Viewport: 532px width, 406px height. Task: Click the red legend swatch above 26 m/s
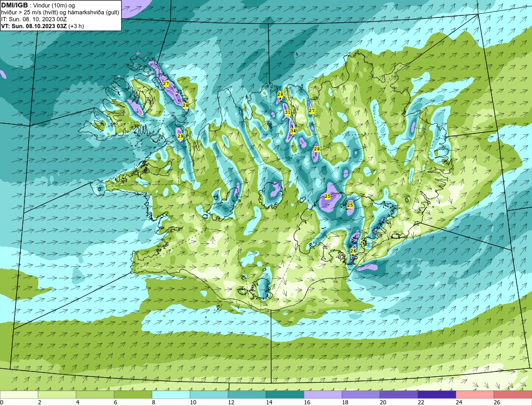point(513,394)
